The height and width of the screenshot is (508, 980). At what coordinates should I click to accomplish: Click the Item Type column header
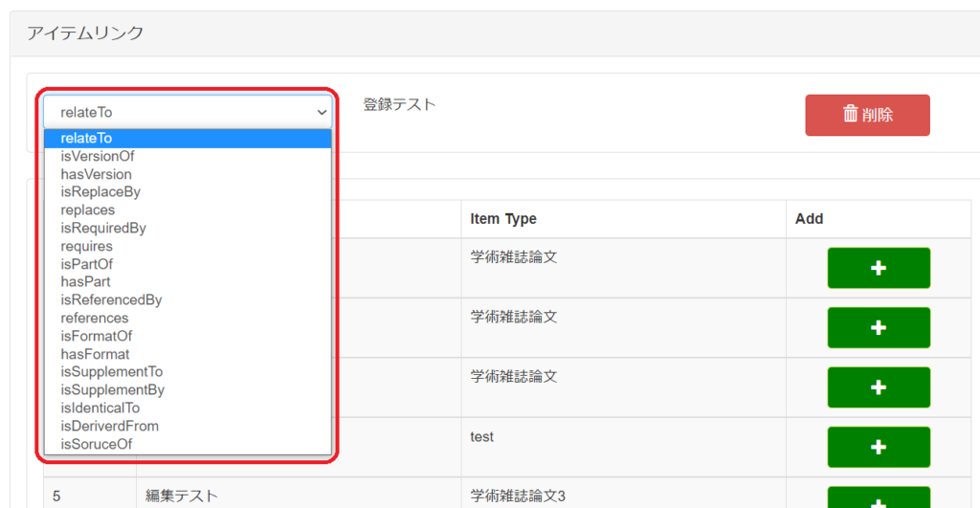(x=503, y=219)
